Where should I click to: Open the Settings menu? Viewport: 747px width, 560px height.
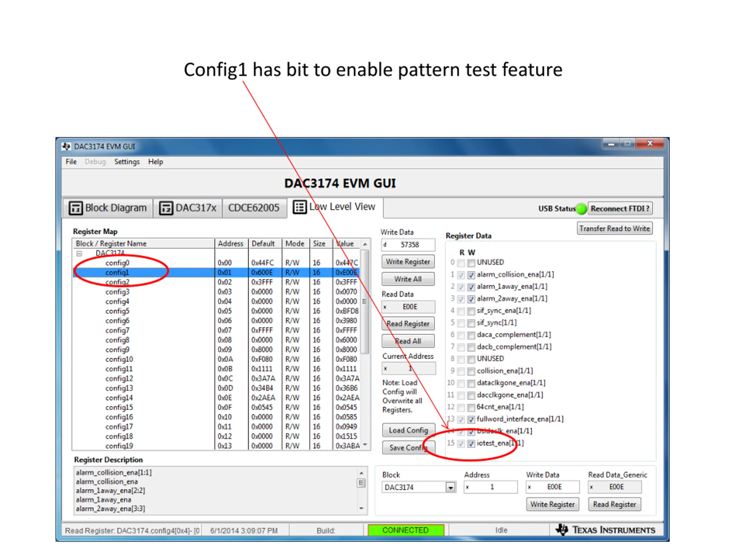(127, 162)
